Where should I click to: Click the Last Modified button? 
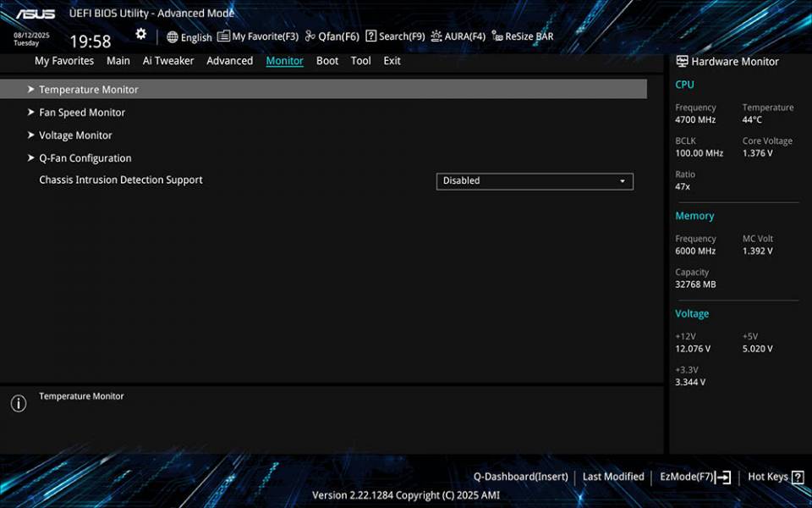613,476
